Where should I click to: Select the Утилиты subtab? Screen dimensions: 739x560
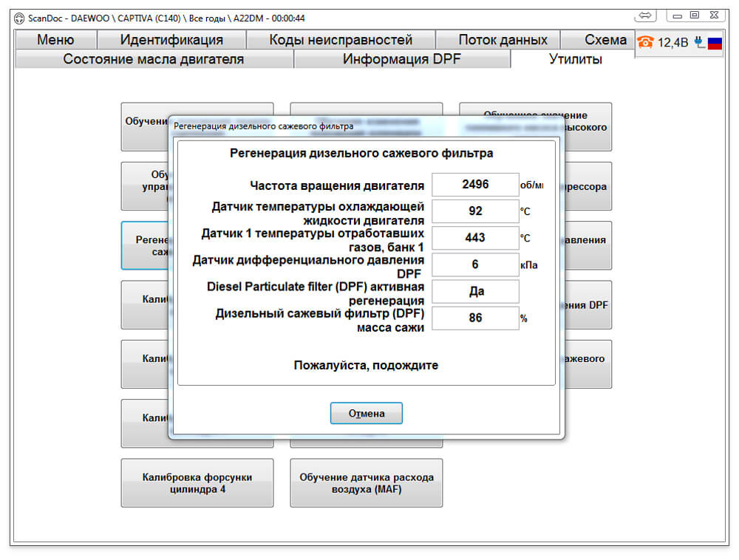[x=576, y=59]
